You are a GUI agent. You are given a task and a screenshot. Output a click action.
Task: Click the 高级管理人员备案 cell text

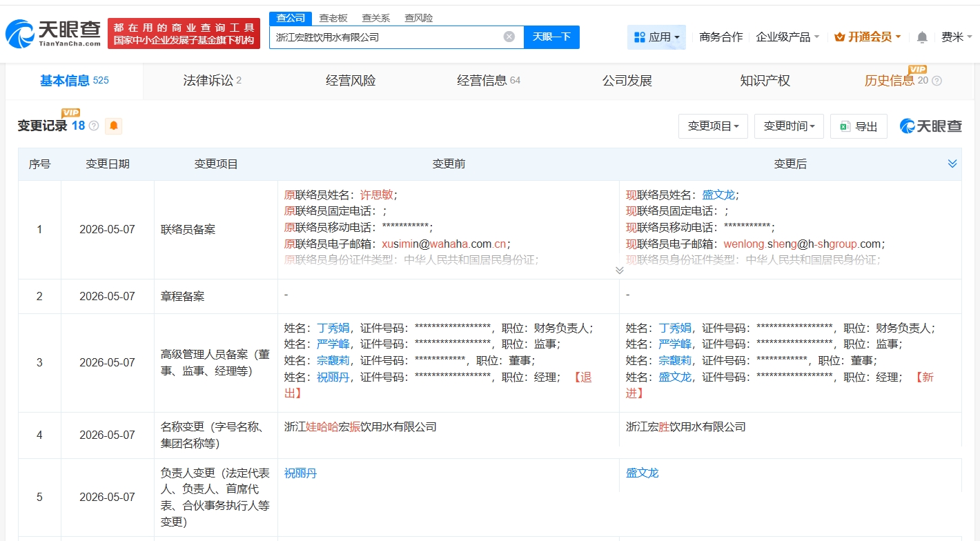coord(215,362)
